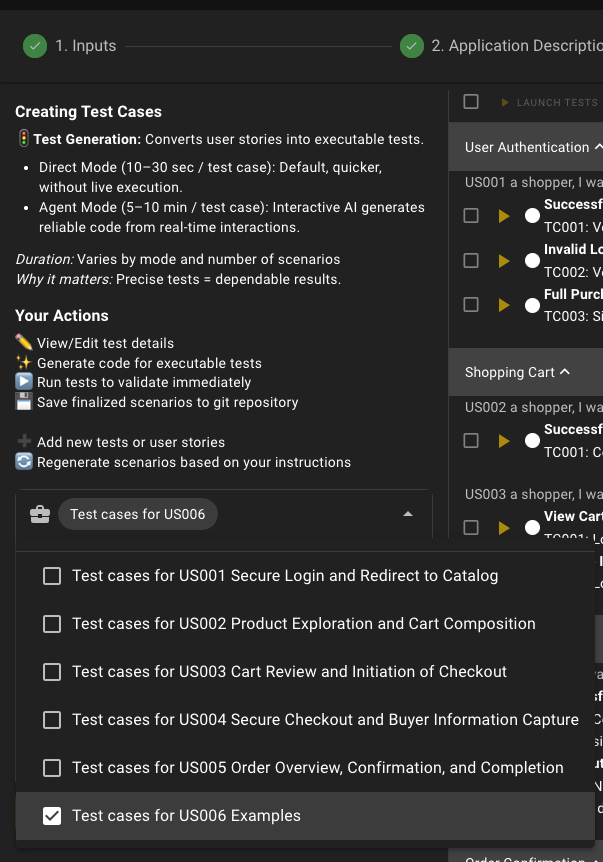Run the View Cart test case
This screenshot has width=603, height=862.
505,527
